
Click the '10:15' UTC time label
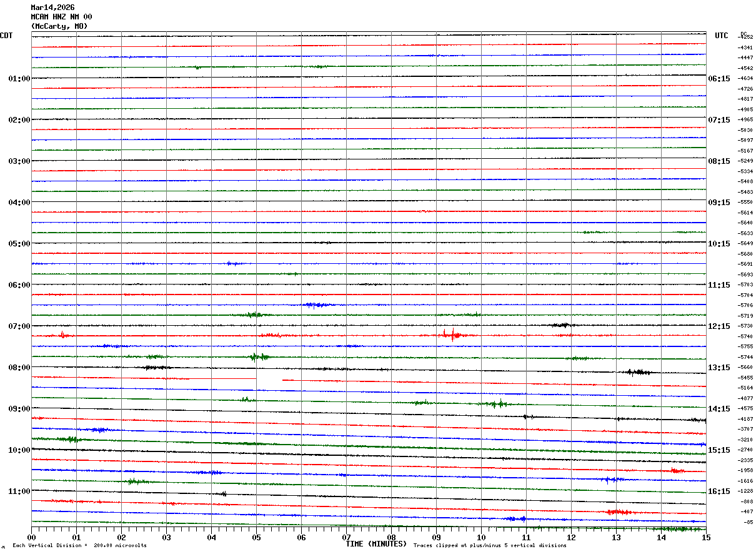[719, 244]
